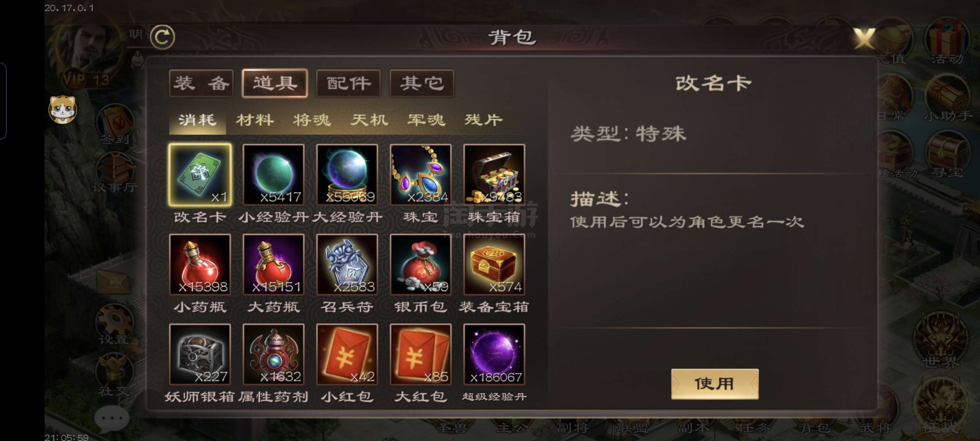The image size is (980, 441).
Task: Select the 装备宝箱 equipment chest item
Action: click(x=494, y=265)
